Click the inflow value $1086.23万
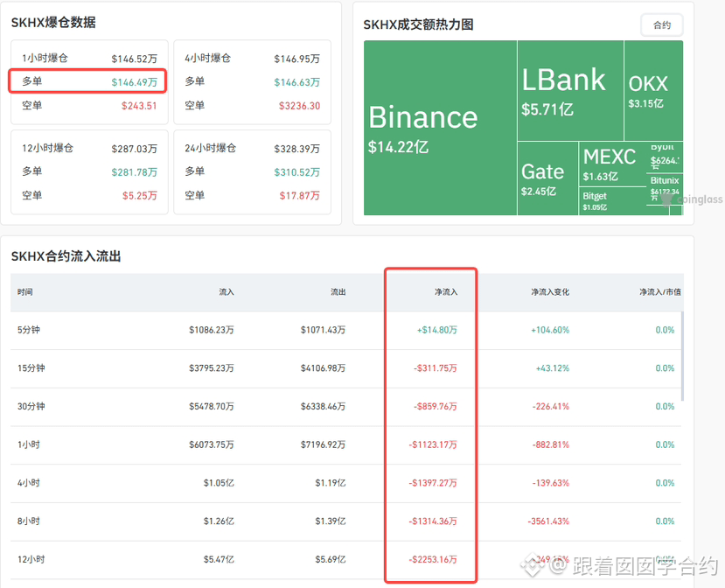The height and width of the screenshot is (588, 725). coord(212,330)
